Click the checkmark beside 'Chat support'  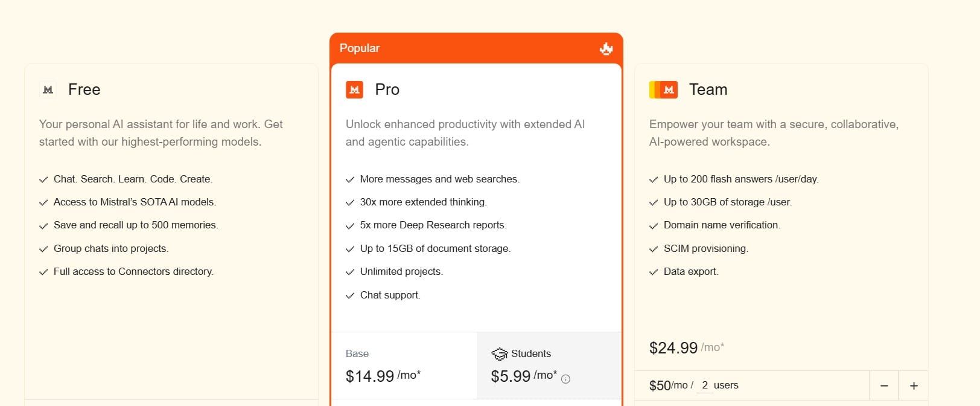[350, 295]
